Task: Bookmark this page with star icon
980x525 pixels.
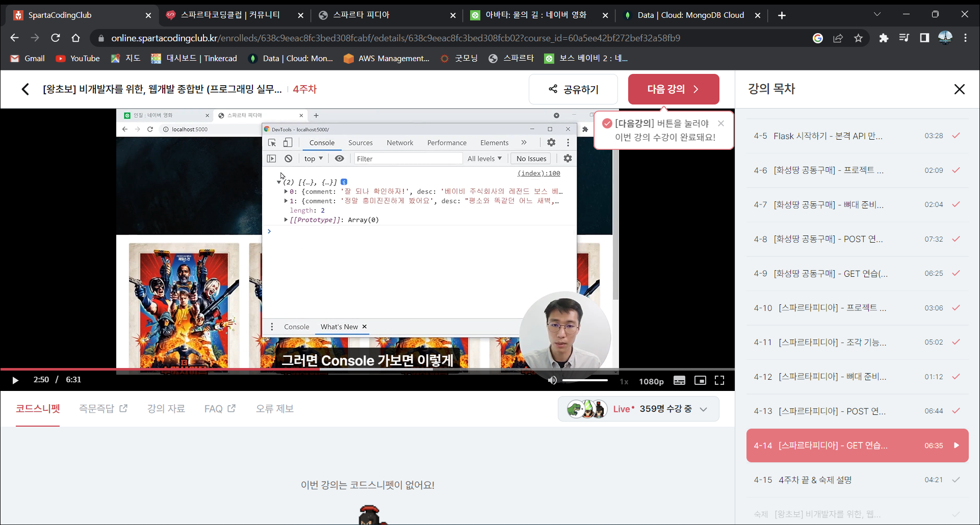Action: 859,38
